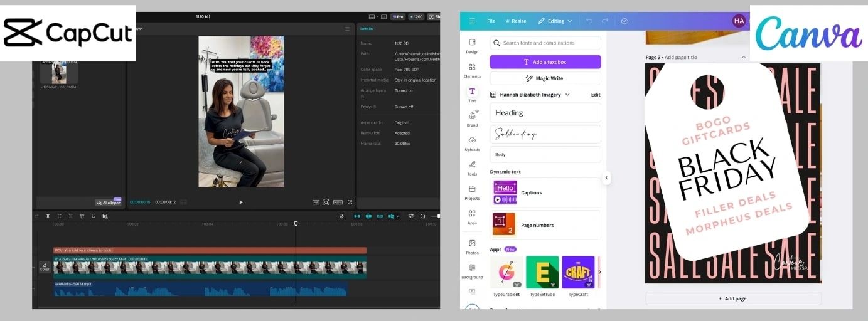
Task: Click the CapCut timeline playhead marker
Action: [x=296, y=223]
